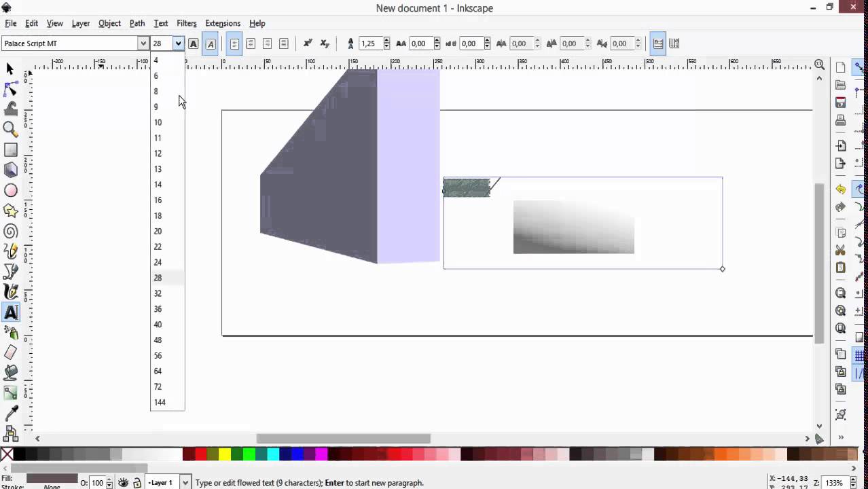Toggle italic text style
The image size is (868, 489).
pyautogui.click(x=211, y=43)
